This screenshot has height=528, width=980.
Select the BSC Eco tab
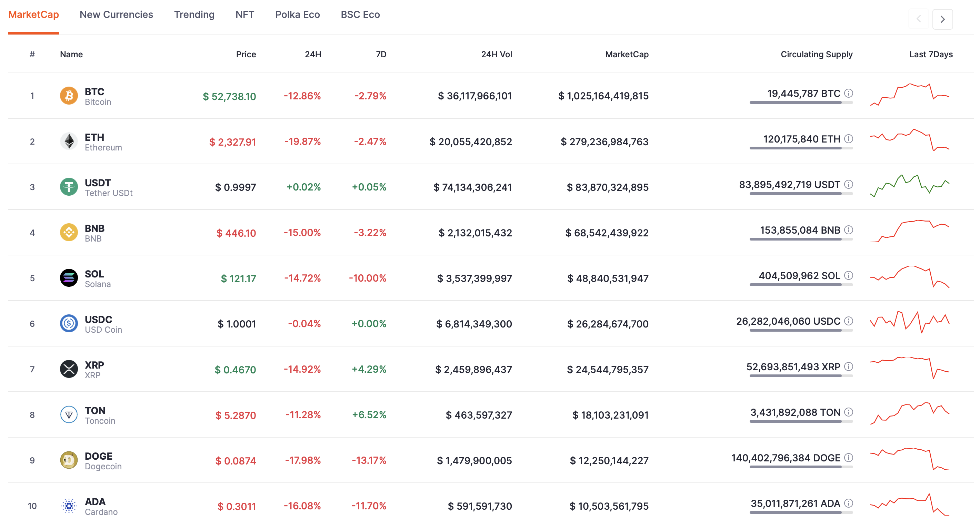pos(360,14)
